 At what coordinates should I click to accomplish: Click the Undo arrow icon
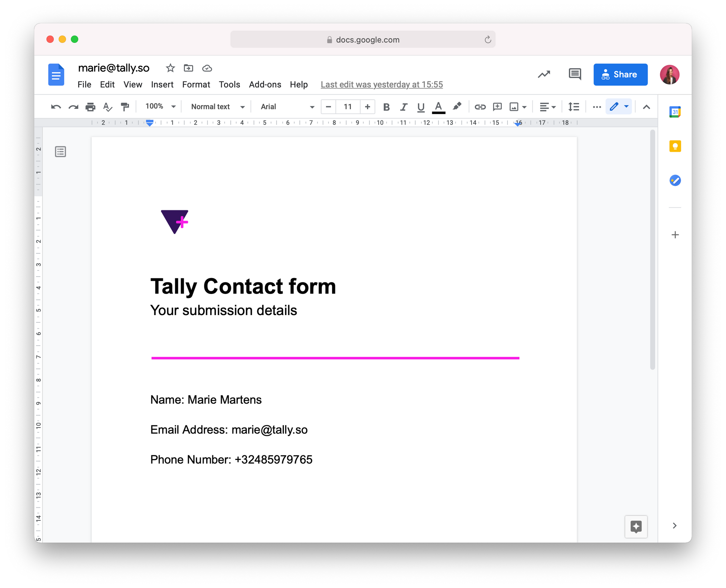56,107
